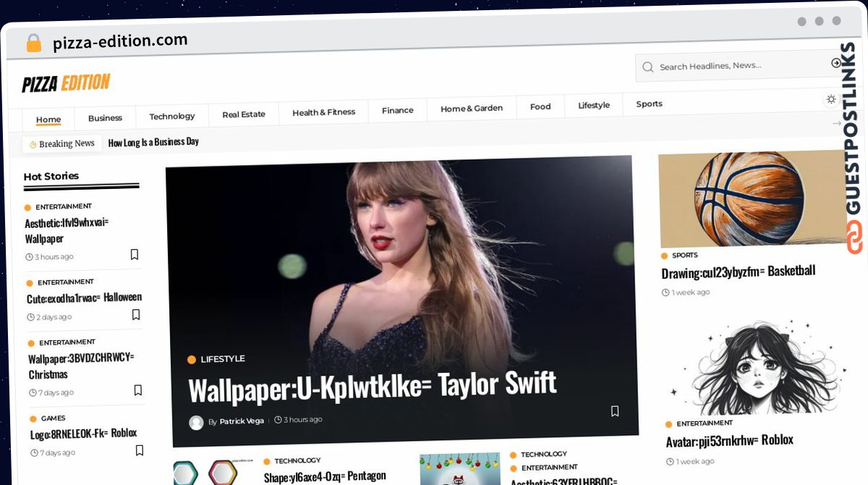Click the ENTERTAINMENT tag above the Avatar Roblox headline
The image size is (868, 485).
pos(705,423)
